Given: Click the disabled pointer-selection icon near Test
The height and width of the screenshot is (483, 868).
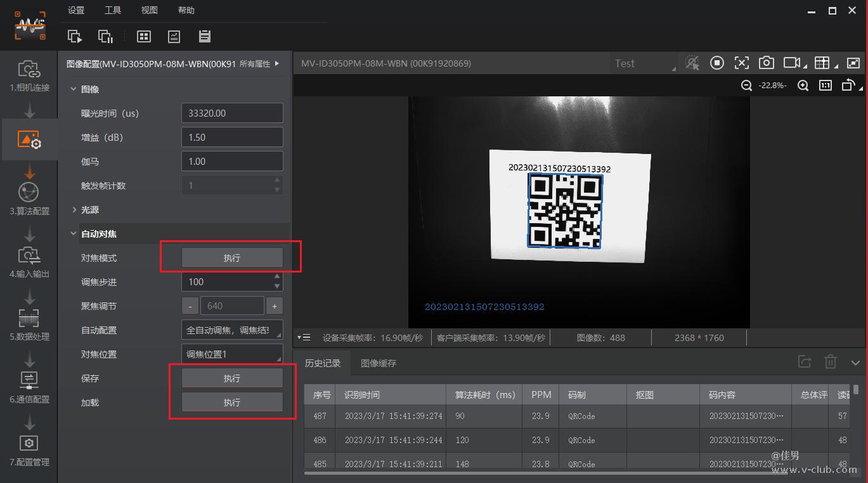Looking at the screenshot, I should pos(692,63).
